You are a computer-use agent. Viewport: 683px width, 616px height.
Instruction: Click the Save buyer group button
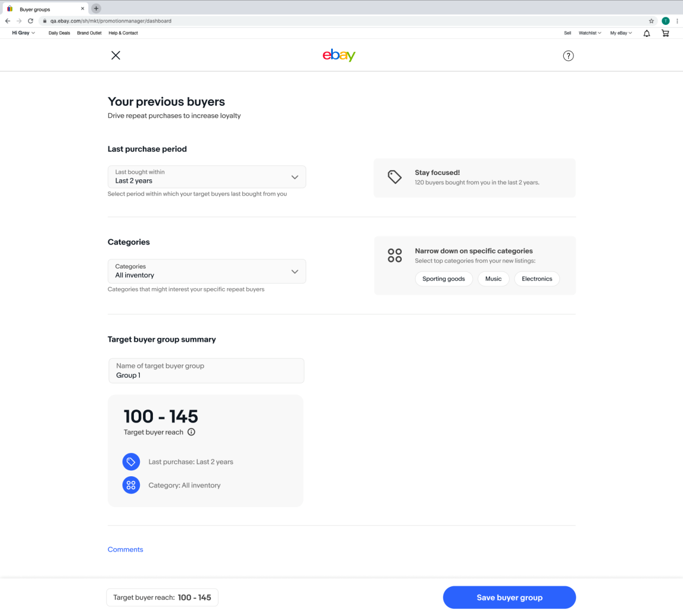click(509, 598)
